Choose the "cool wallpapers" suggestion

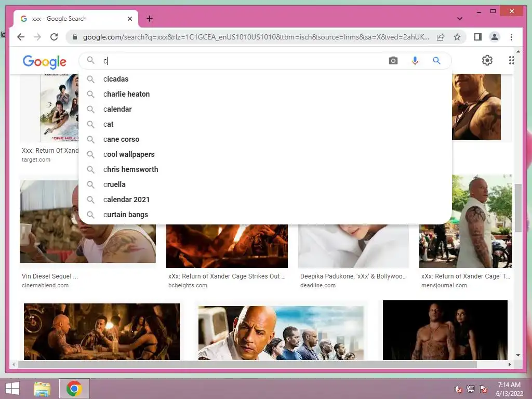[264, 154]
